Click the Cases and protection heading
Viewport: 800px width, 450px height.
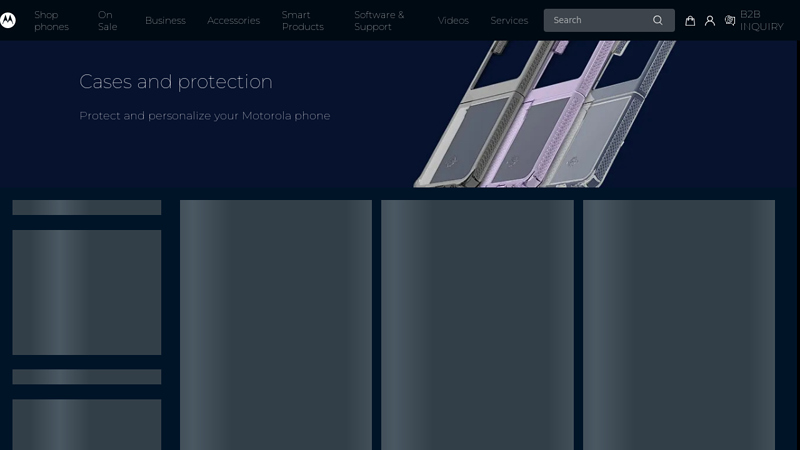click(176, 82)
